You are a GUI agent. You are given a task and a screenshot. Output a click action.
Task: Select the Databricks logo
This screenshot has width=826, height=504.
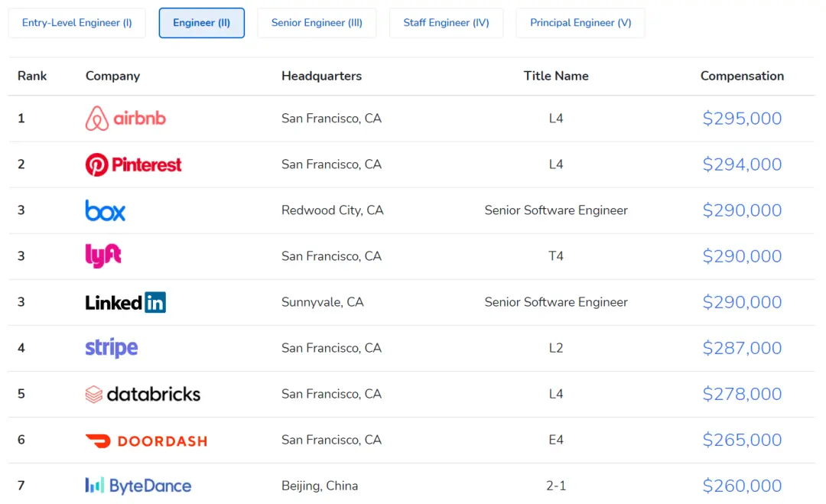143,394
